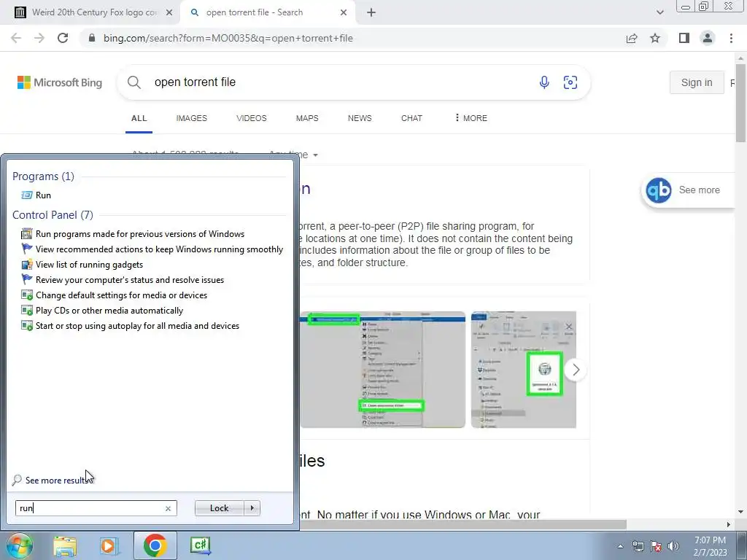Switch to the IMAGES tab

point(192,118)
